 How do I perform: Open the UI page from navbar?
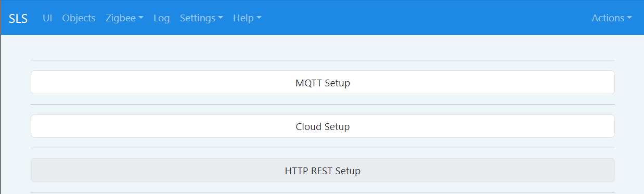click(47, 18)
